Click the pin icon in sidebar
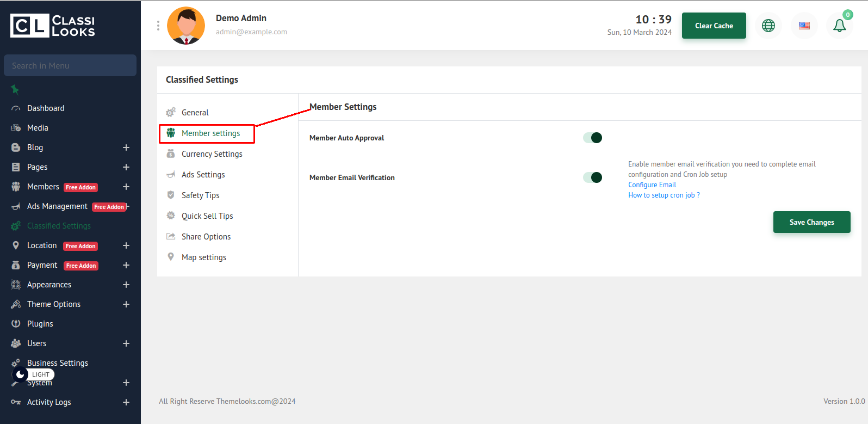 point(15,89)
